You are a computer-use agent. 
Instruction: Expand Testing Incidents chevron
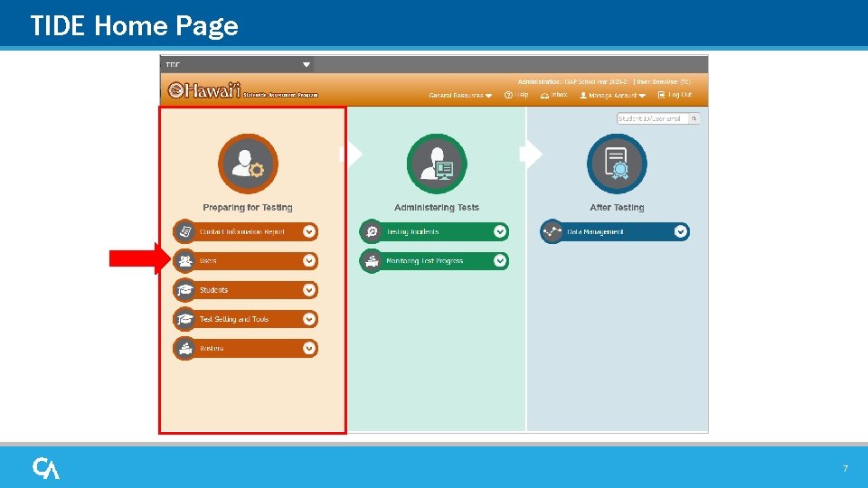coord(500,232)
